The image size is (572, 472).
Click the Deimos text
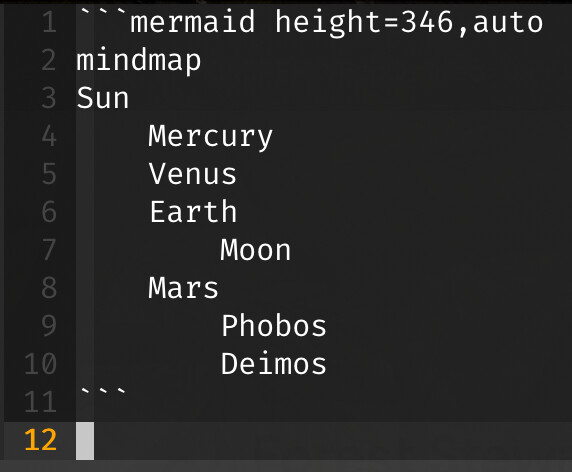(x=274, y=364)
